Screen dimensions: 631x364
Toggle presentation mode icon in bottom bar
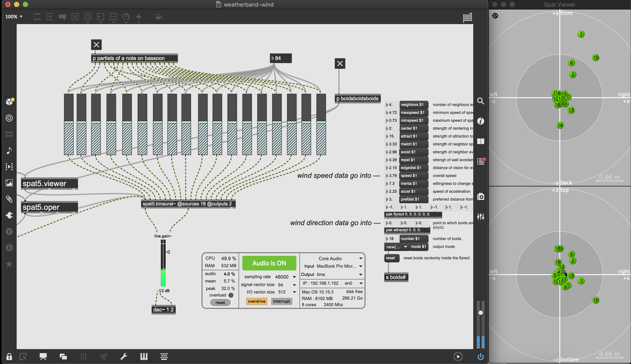coord(43,356)
